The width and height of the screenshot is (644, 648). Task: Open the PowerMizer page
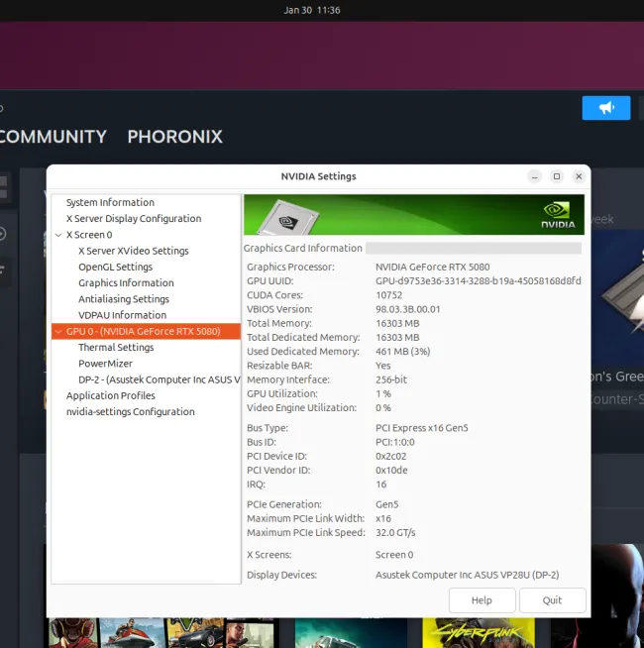tap(105, 364)
